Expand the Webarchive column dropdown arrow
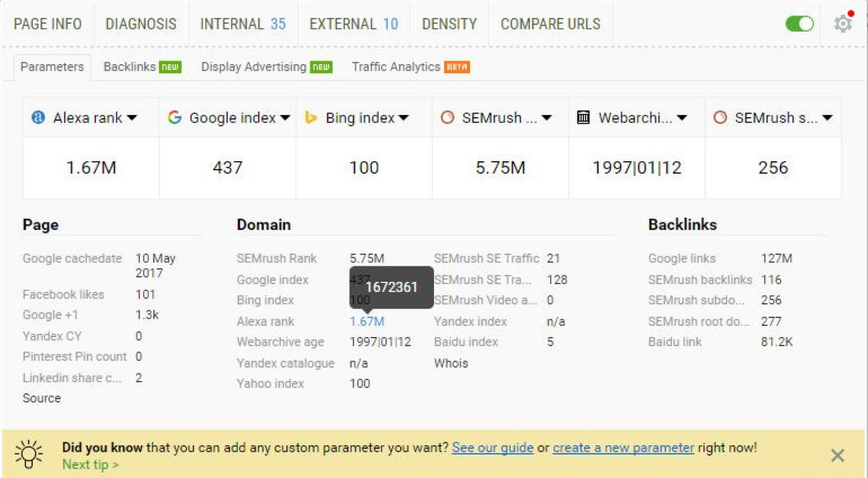Image resolution: width=868 pixels, height=478 pixels. 682,118
